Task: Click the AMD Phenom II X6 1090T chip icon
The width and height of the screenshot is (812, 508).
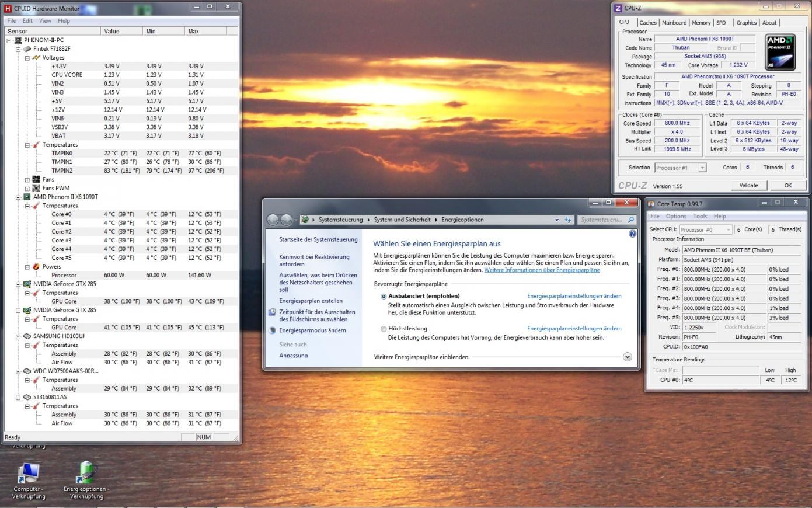Action: [27, 197]
